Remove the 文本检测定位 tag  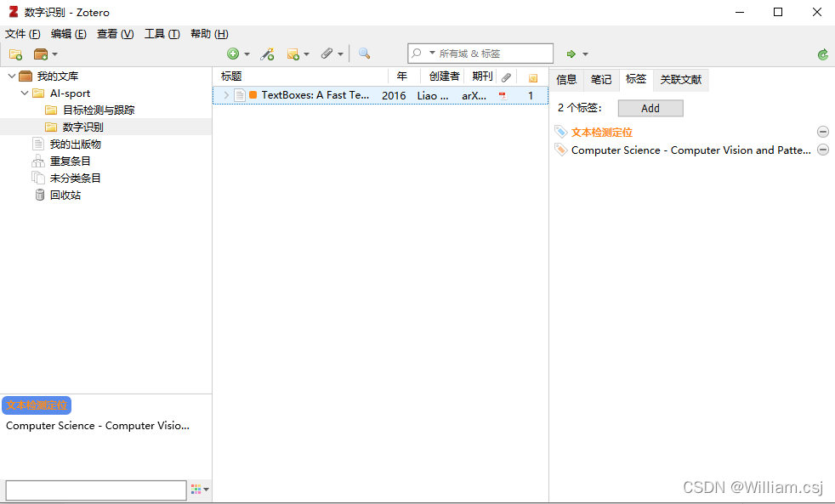823,132
